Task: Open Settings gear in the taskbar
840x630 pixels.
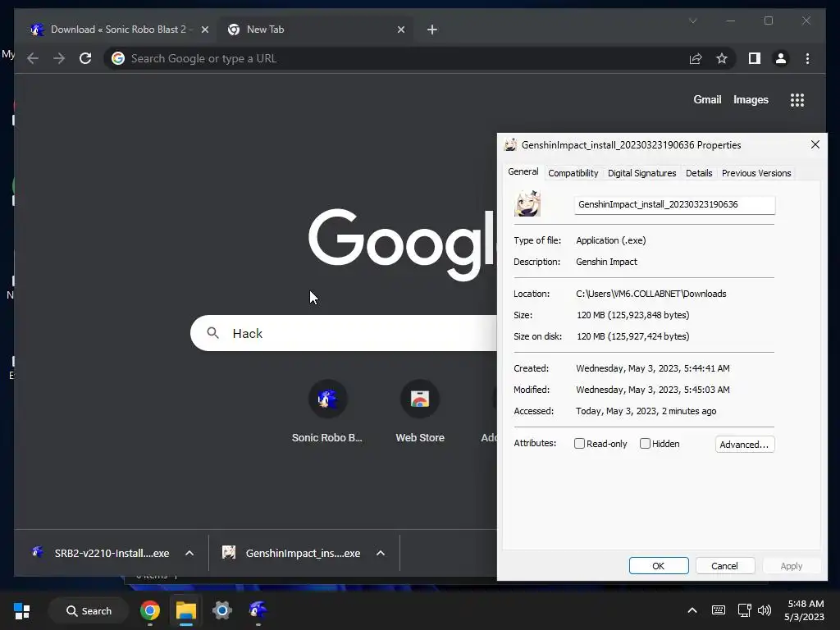Action: pyautogui.click(x=221, y=610)
